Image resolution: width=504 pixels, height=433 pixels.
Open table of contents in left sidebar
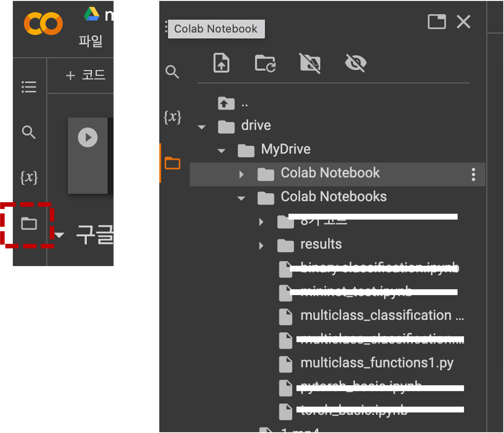coord(29,87)
